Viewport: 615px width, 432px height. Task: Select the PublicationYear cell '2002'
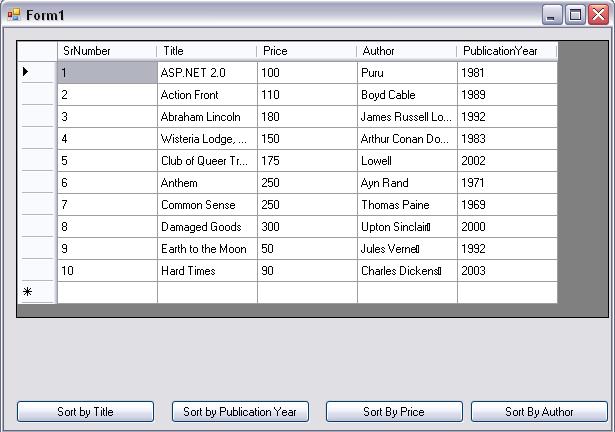(507, 160)
